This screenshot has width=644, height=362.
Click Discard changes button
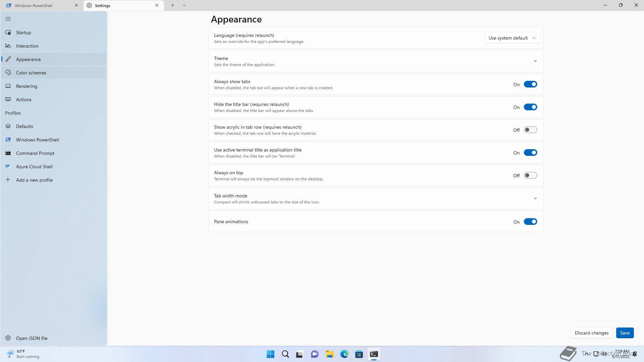coord(591,333)
